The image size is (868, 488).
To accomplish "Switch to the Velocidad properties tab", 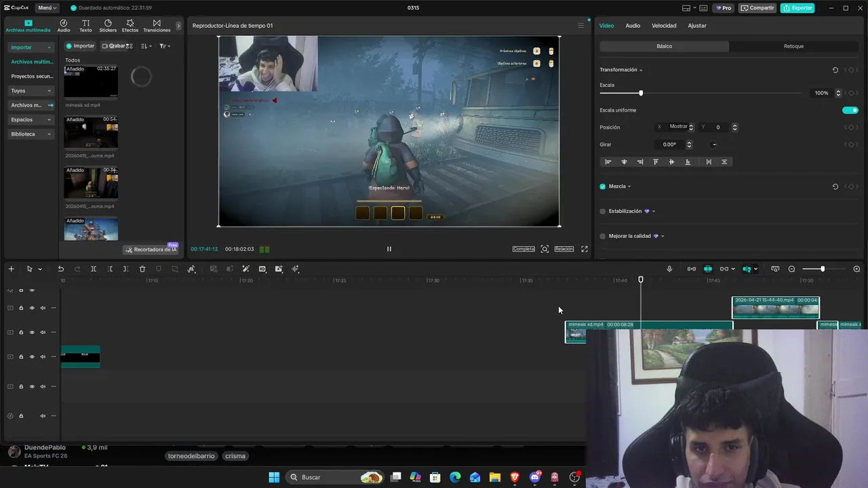I will (664, 26).
